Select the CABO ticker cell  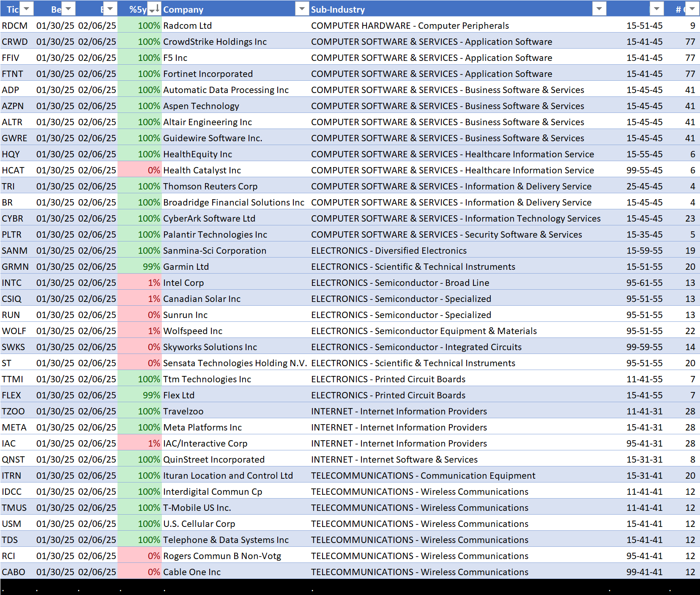(x=17, y=572)
